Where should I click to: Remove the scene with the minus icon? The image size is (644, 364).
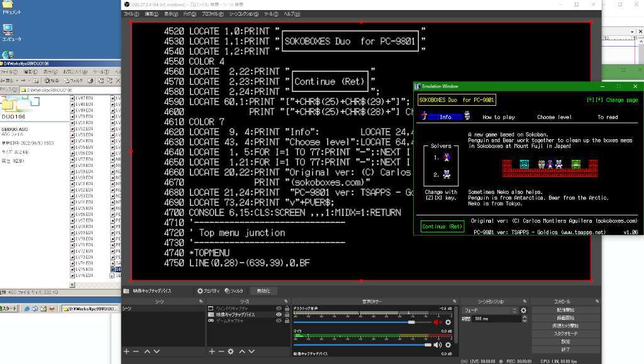[x=136, y=351]
